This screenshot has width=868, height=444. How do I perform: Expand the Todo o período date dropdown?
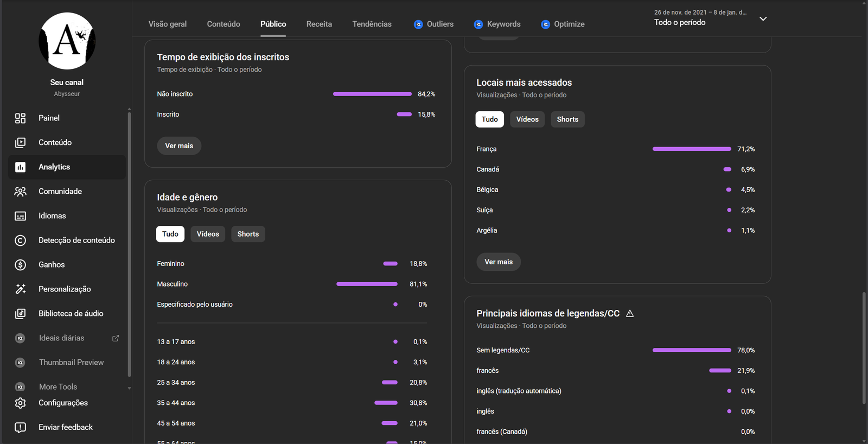[763, 19]
